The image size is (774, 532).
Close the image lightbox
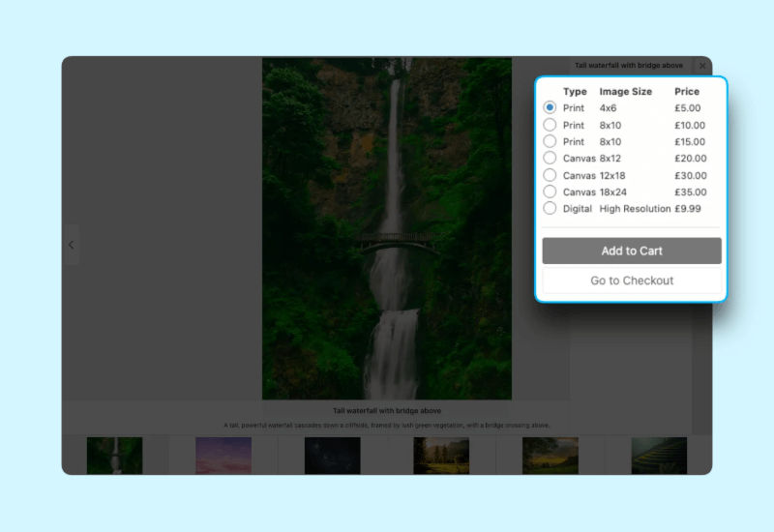tap(702, 66)
